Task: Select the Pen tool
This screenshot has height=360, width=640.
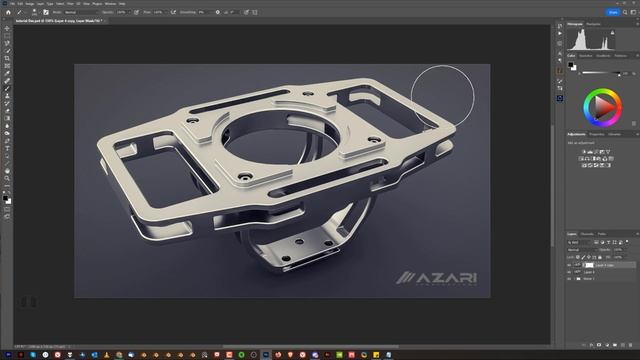Action: [x=7, y=141]
